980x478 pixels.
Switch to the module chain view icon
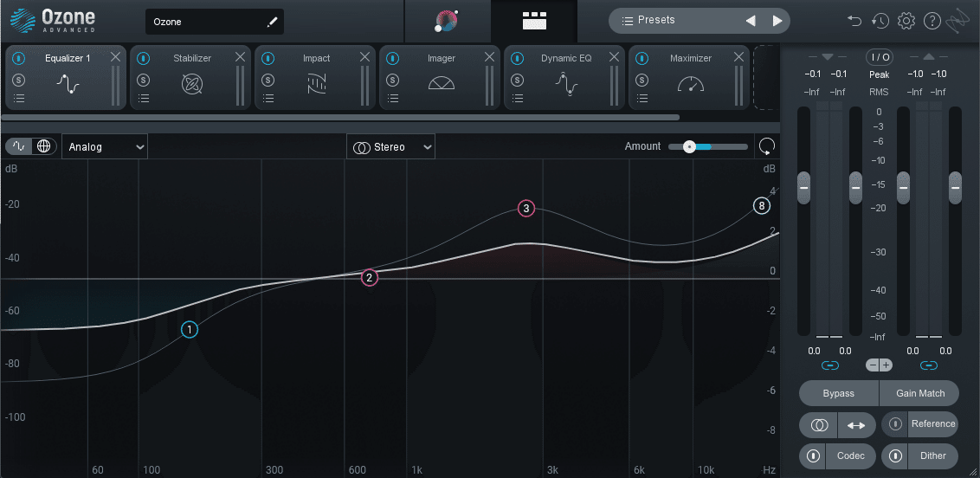(534, 21)
